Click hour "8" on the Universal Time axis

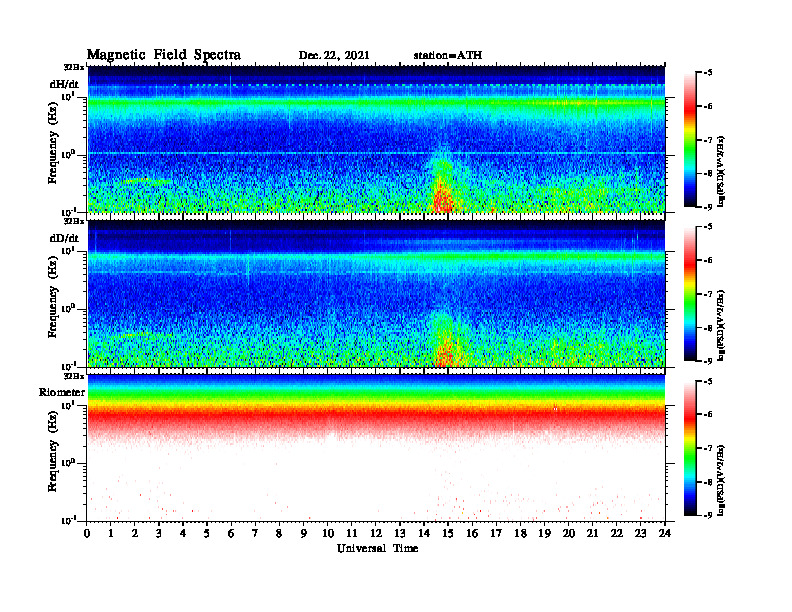tap(279, 534)
